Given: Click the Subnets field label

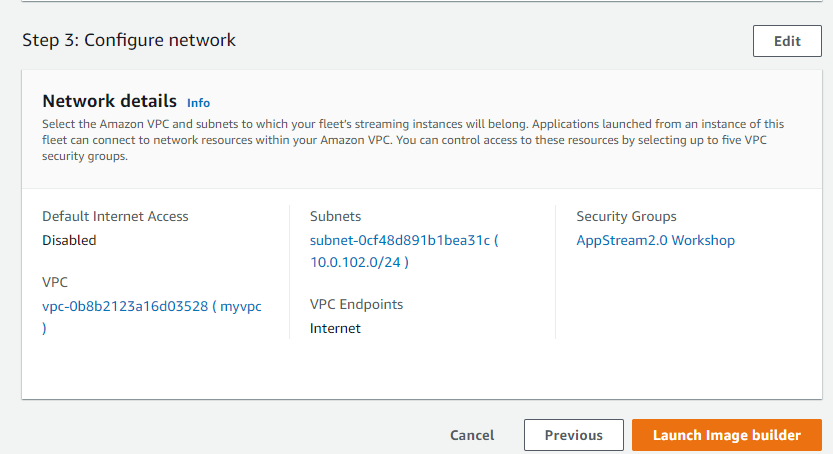Looking at the screenshot, I should (x=335, y=216).
